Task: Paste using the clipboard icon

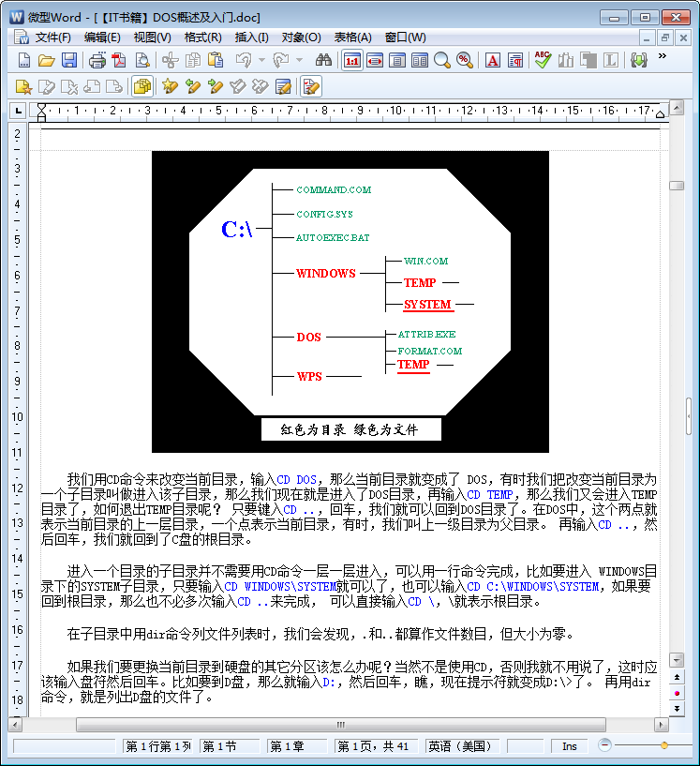Action: pyautogui.click(x=216, y=60)
